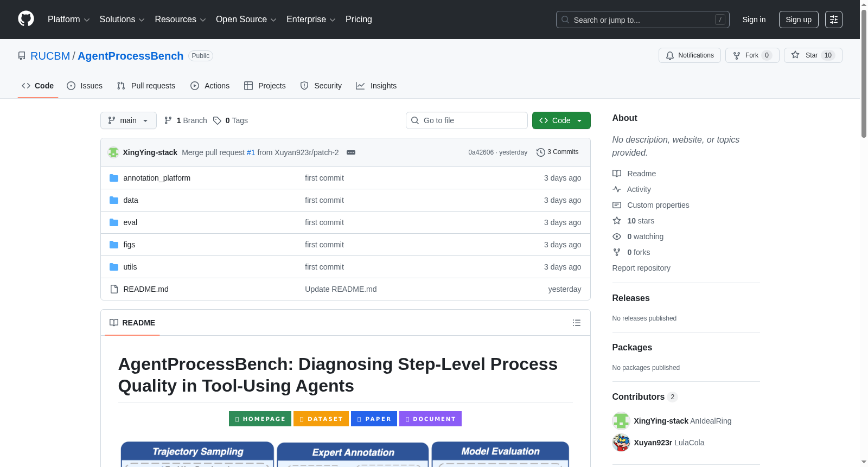
Task: Switch to the Pull requests tab
Action: pyautogui.click(x=146, y=86)
